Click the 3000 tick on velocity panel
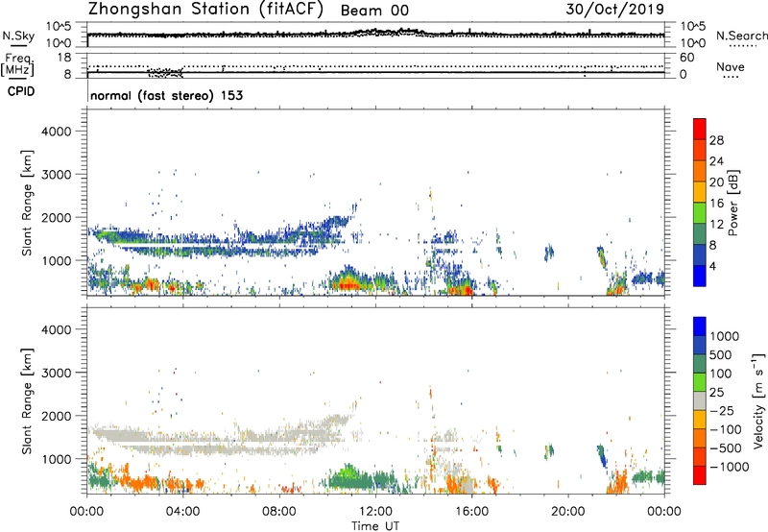 coord(57,373)
